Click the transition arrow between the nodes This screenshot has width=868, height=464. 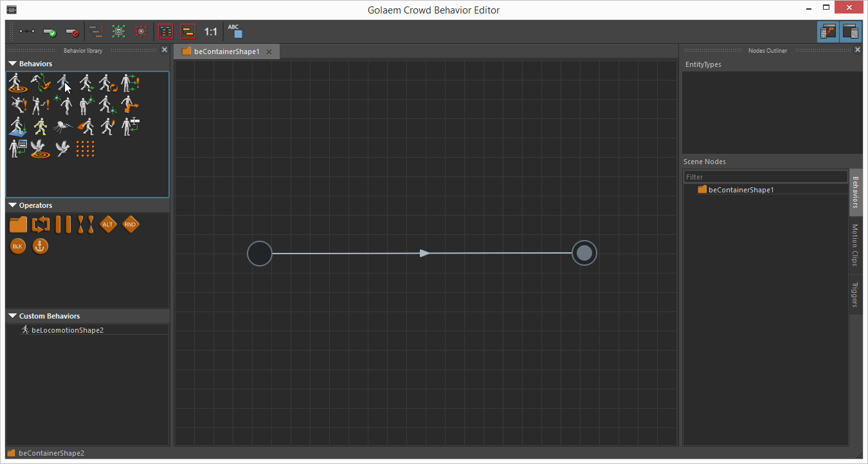[x=424, y=254]
